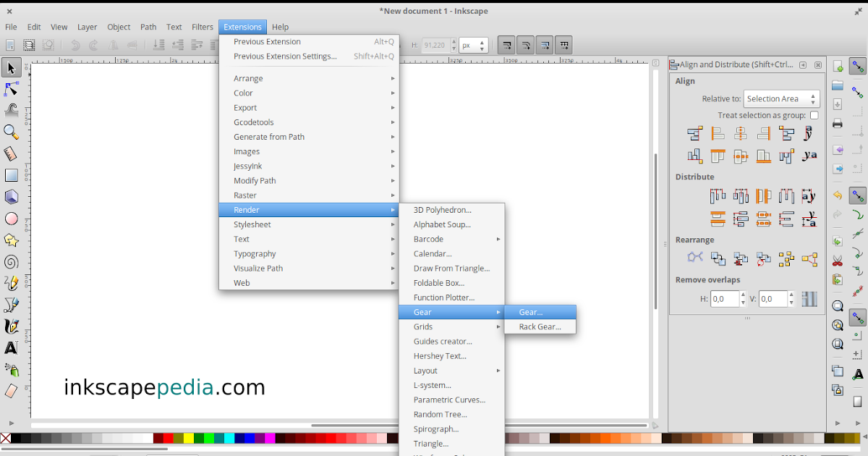Expand the Grids submenu
Viewport: 868px width, 456px height.
pyautogui.click(x=451, y=326)
